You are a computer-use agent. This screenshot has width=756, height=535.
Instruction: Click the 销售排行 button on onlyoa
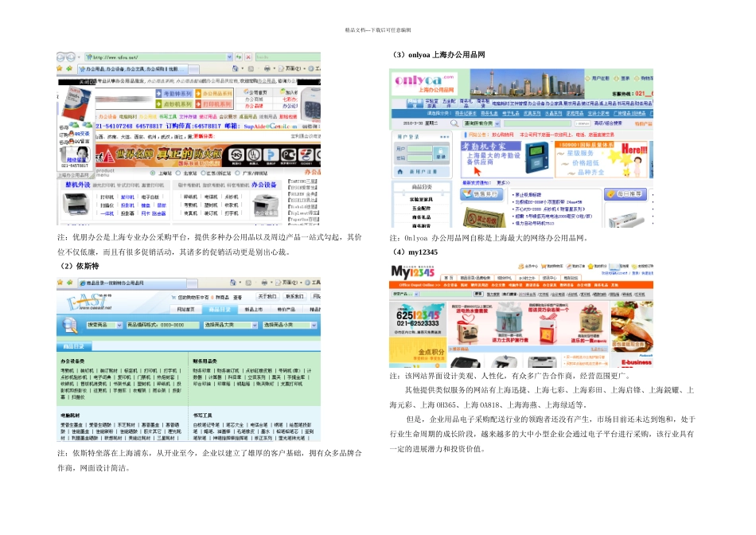(481, 194)
